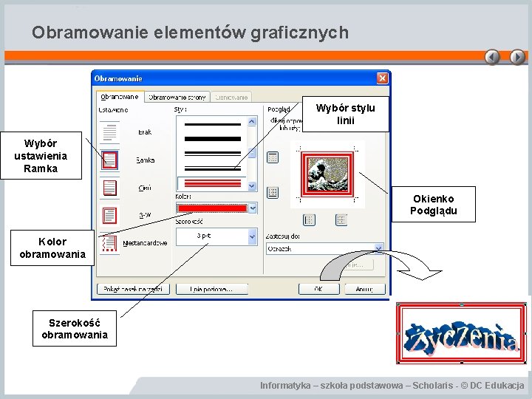Select the red triple line style
532x399 pixels.
[212, 183]
